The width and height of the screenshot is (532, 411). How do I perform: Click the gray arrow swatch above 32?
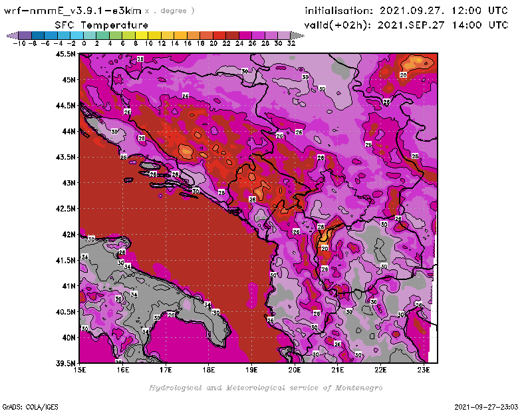point(297,35)
